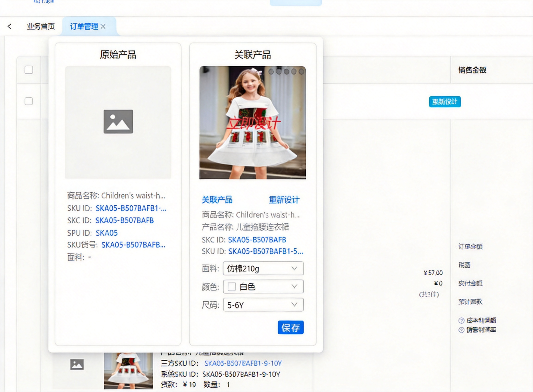Select the 订单管理 tab
This screenshot has height=392, width=533.
(84, 26)
